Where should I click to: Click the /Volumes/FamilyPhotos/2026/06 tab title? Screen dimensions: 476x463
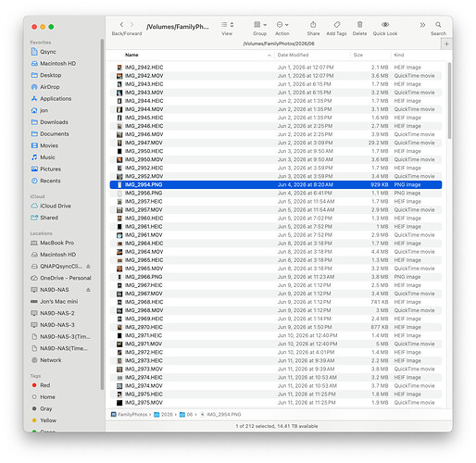279,44
